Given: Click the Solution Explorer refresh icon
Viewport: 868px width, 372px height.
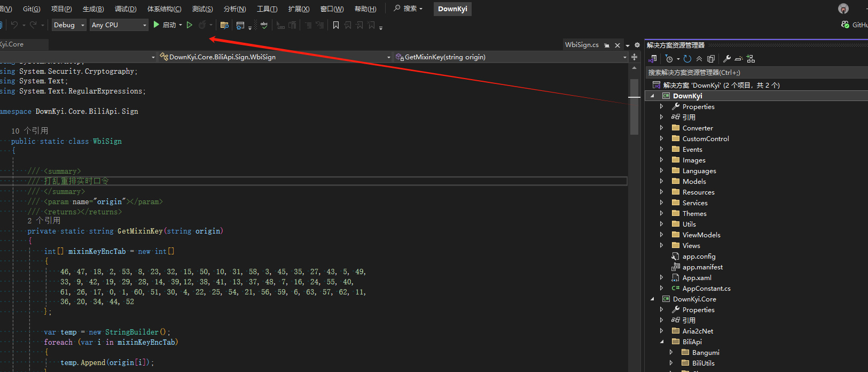Looking at the screenshot, I should (x=687, y=59).
